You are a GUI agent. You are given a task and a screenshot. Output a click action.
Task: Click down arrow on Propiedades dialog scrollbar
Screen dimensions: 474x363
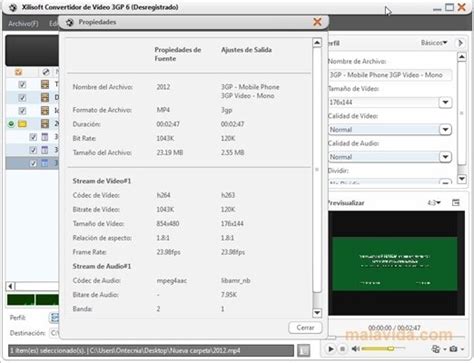click(317, 313)
